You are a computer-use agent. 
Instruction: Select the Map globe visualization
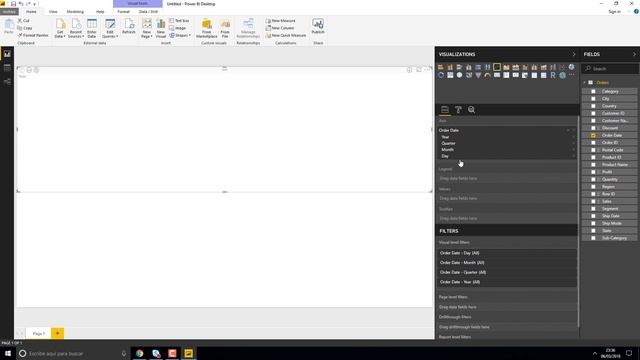460,76
